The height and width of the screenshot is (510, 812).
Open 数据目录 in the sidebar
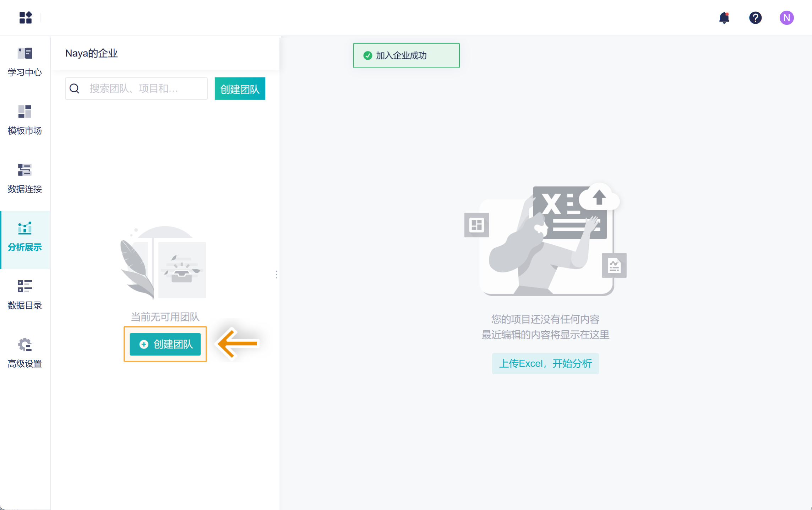[25, 295]
